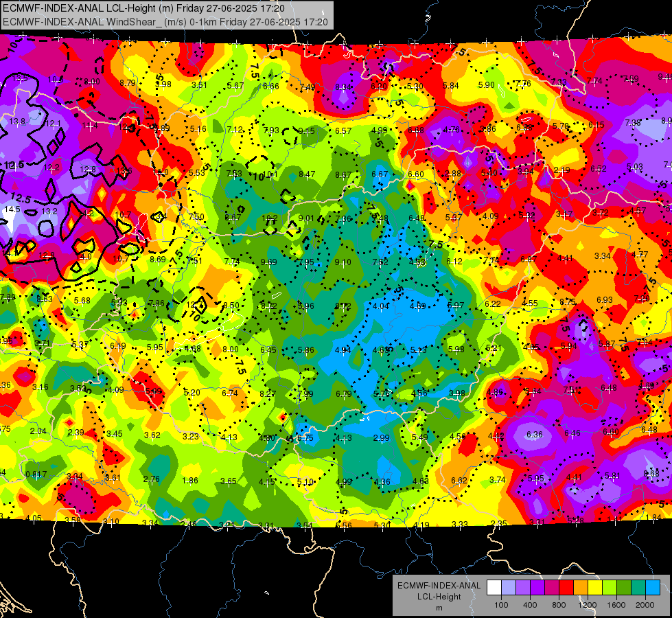
Task: Click the grid value 6.57
Action: (x=343, y=130)
